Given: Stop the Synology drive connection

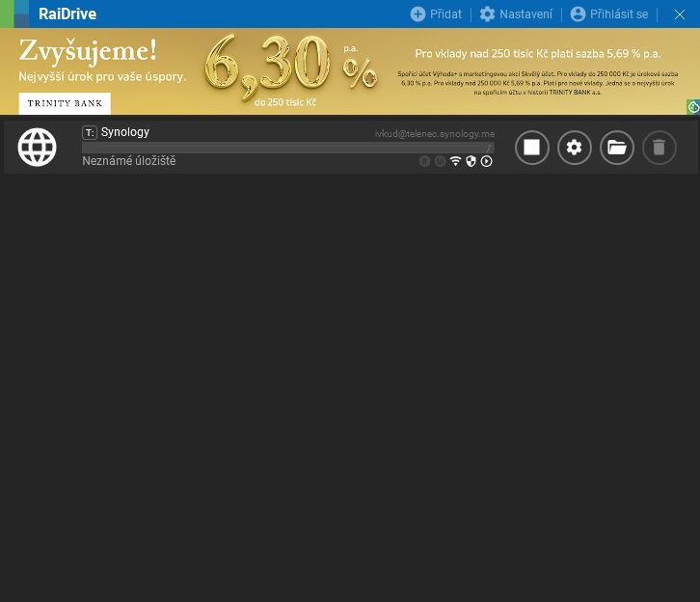Looking at the screenshot, I should (531, 148).
